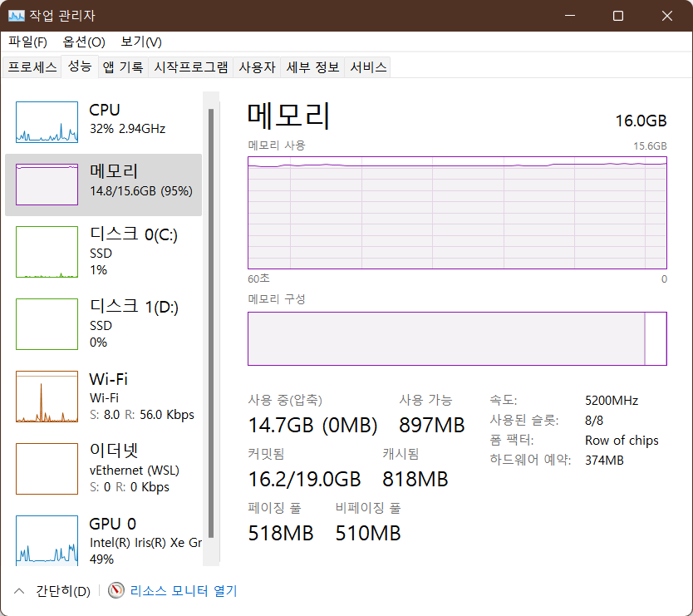Click the 897MB available value
This screenshot has height=616, width=693.
[432, 426]
